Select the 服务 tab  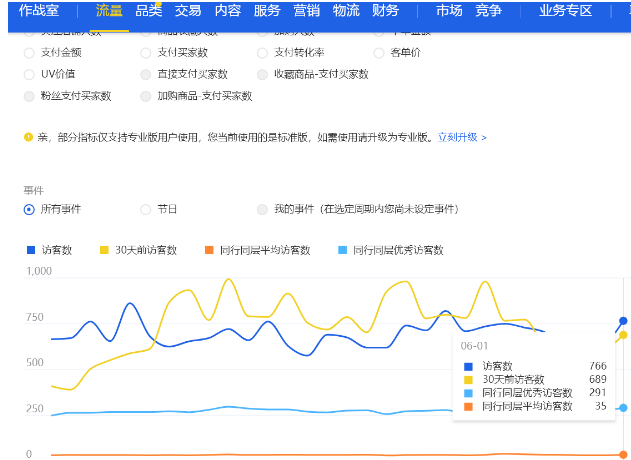267,10
